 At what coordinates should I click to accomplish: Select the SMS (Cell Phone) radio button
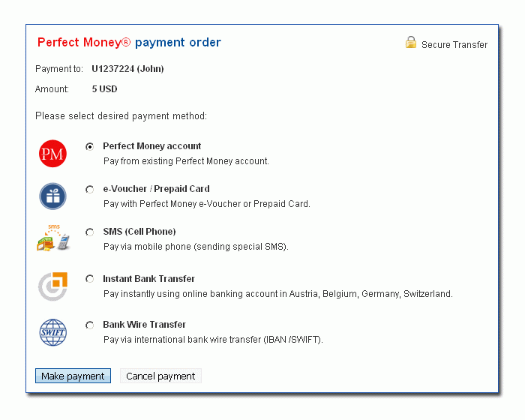pos(89,232)
